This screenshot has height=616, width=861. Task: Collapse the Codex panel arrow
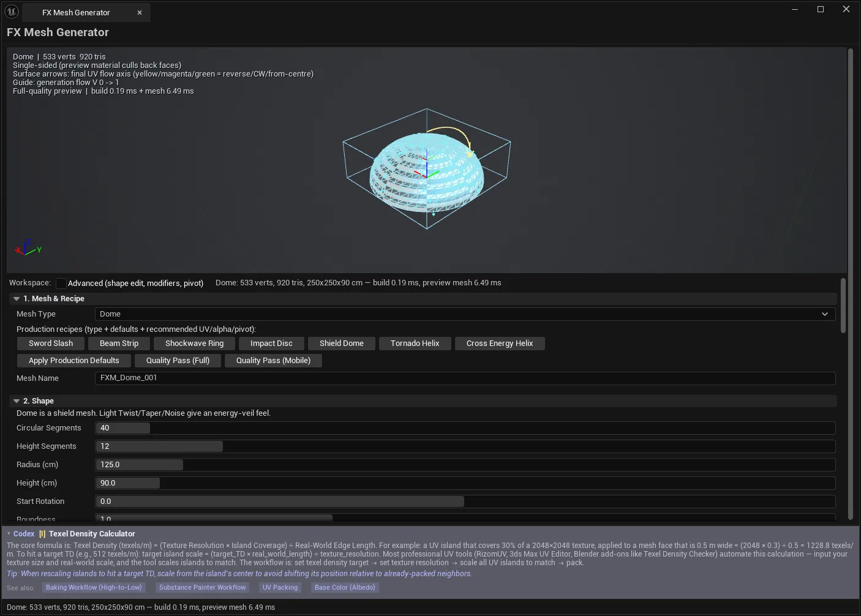(x=9, y=534)
